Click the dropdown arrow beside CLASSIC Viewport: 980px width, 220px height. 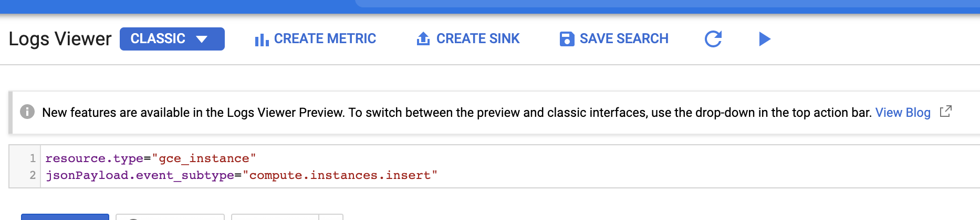[x=202, y=39]
